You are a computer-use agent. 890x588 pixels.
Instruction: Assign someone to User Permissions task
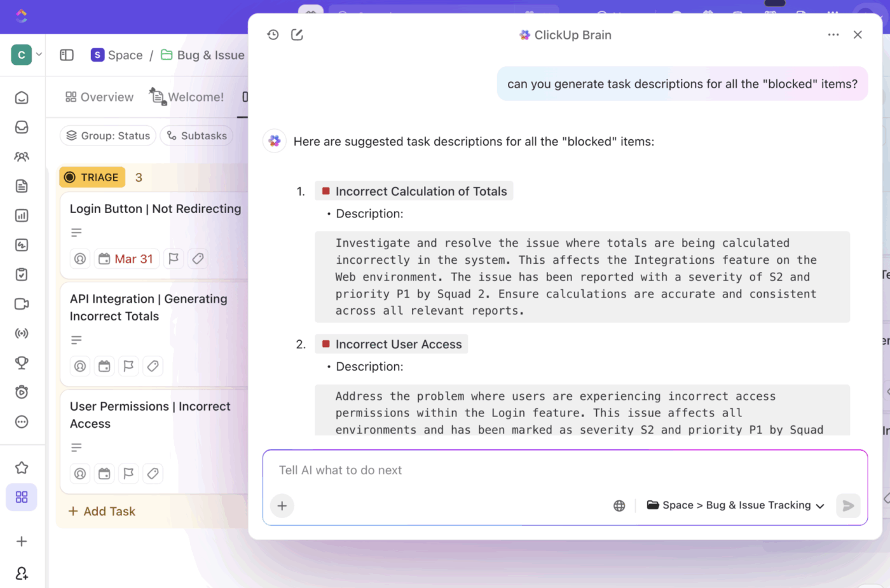coord(80,473)
